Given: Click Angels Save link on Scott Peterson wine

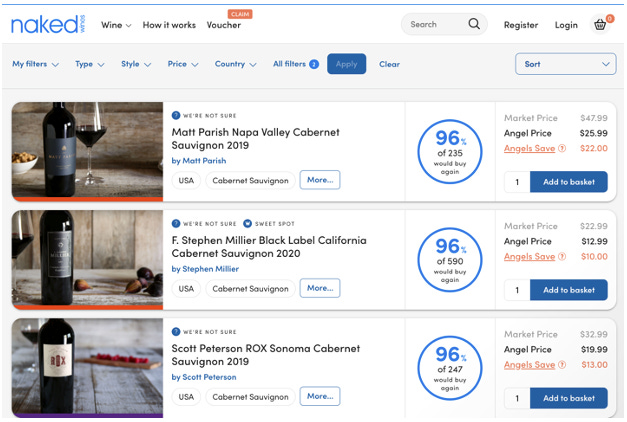Looking at the screenshot, I should 529,365.
